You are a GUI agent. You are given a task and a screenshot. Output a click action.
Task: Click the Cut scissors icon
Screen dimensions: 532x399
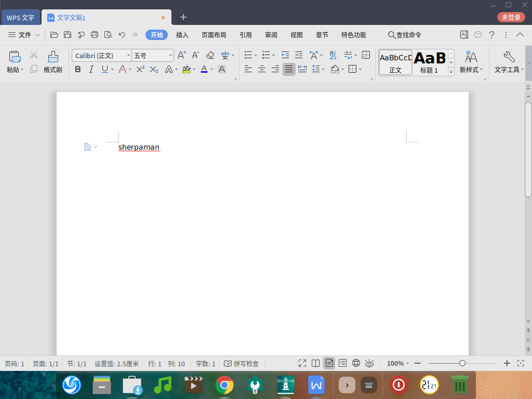[34, 55]
